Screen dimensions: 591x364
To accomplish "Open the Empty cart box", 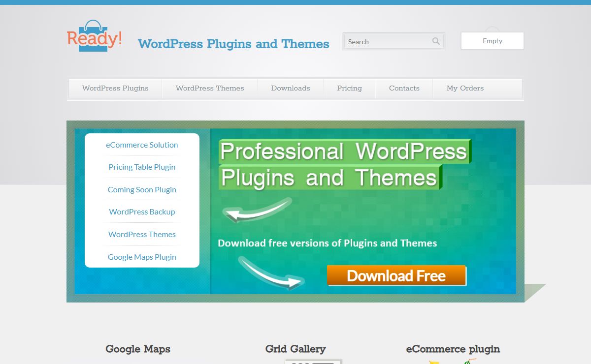I will coord(492,41).
